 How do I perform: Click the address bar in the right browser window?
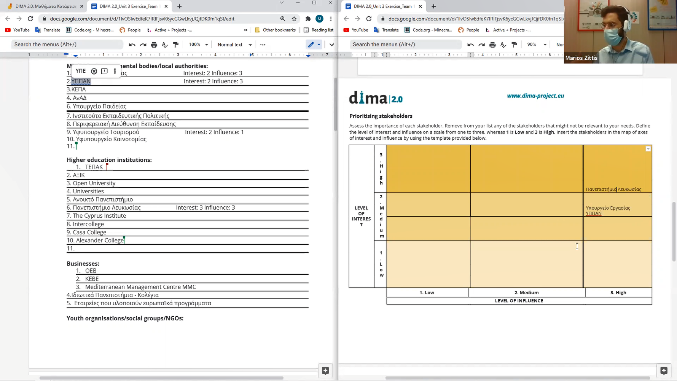[x=472, y=19]
